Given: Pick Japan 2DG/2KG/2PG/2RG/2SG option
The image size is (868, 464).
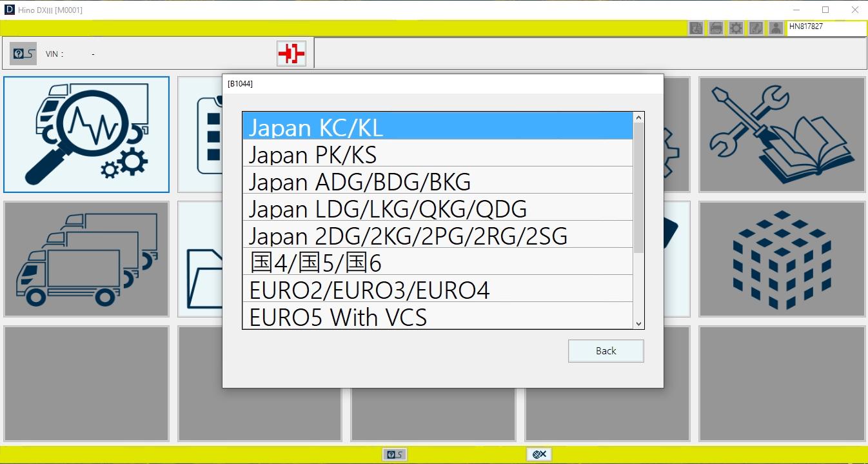Looking at the screenshot, I should (438, 234).
